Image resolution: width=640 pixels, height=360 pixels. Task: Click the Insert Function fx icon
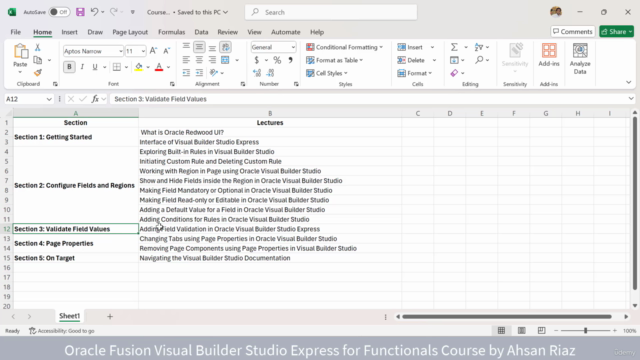tap(95, 99)
